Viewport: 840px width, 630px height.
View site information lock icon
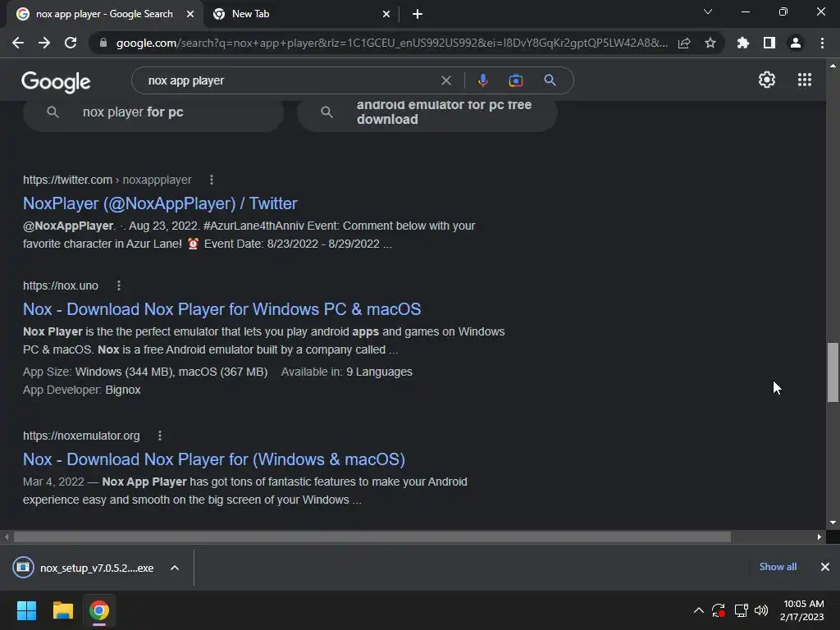point(103,43)
